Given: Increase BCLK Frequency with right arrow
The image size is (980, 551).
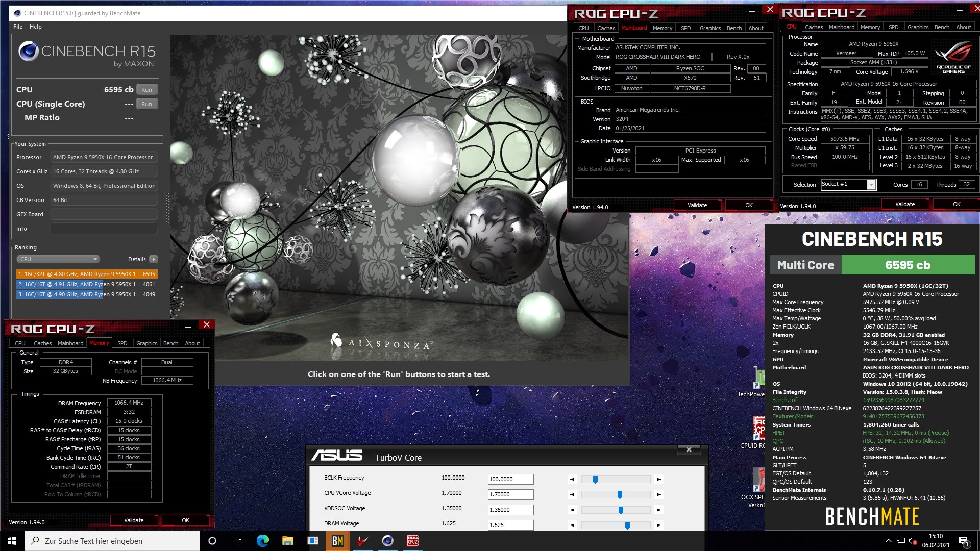Looking at the screenshot, I should tap(659, 479).
